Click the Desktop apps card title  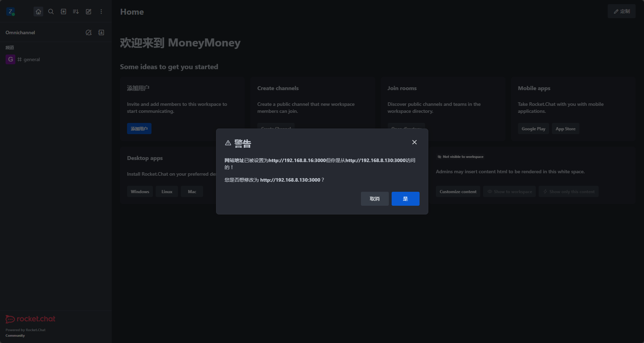(x=145, y=158)
